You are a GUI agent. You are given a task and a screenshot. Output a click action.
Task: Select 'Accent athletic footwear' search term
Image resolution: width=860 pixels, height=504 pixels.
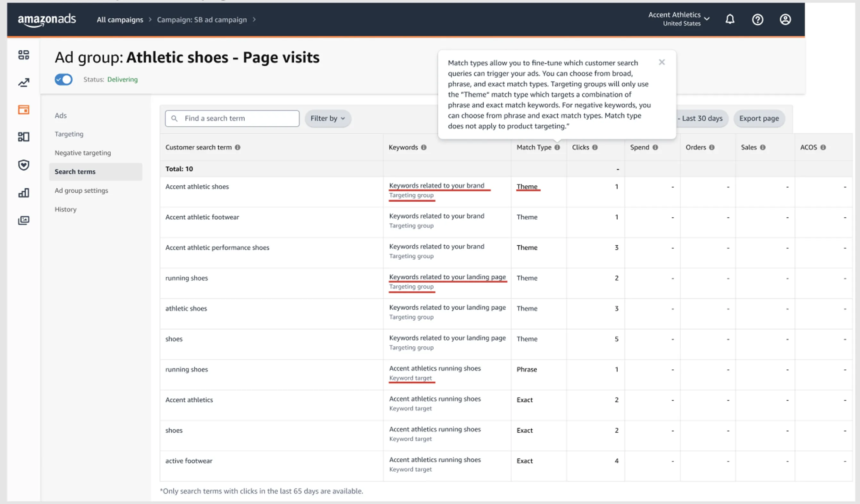(x=202, y=217)
